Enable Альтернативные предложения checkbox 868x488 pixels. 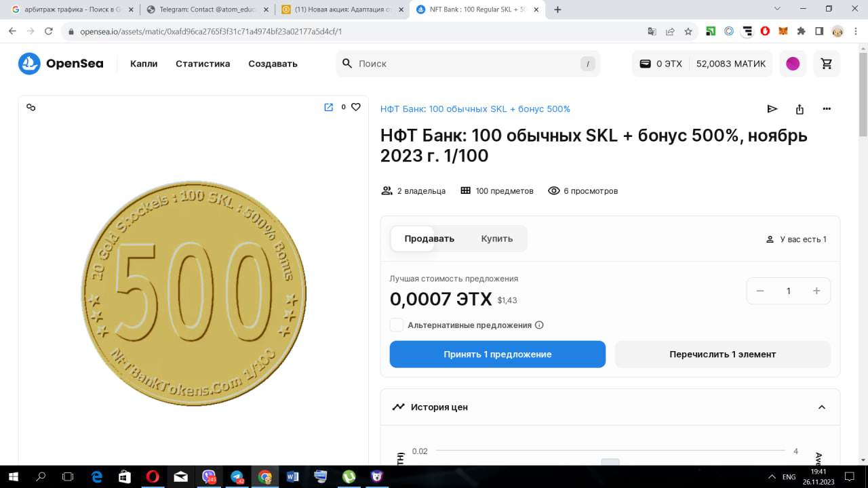click(397, 325)
